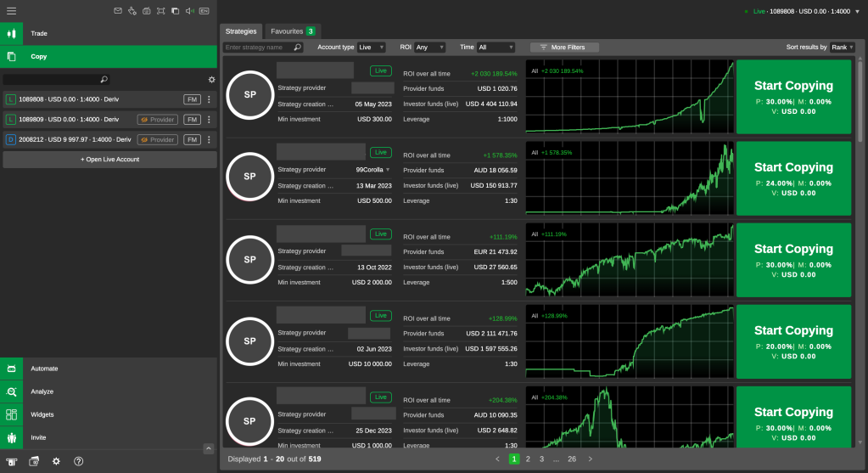Open options menu for account 1089809
Viewport: 868px width, 473px height.
tap(209, 120)
